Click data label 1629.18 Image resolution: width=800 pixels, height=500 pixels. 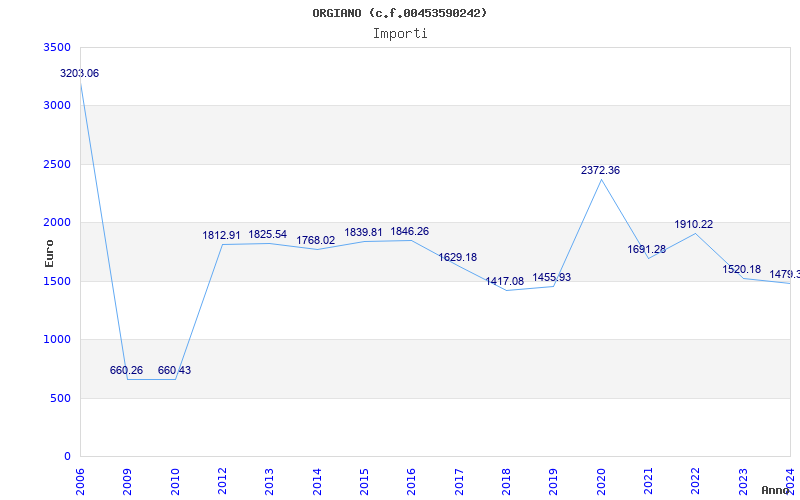[458, 257]
